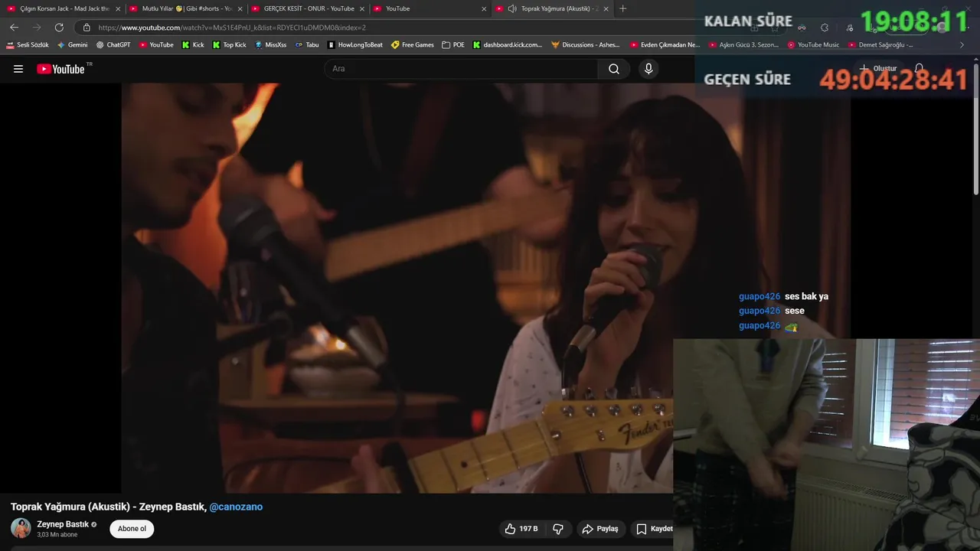Screen dimensions: 980x551
Task: Open Top Kick bookmark
Action: pos(229,45)
